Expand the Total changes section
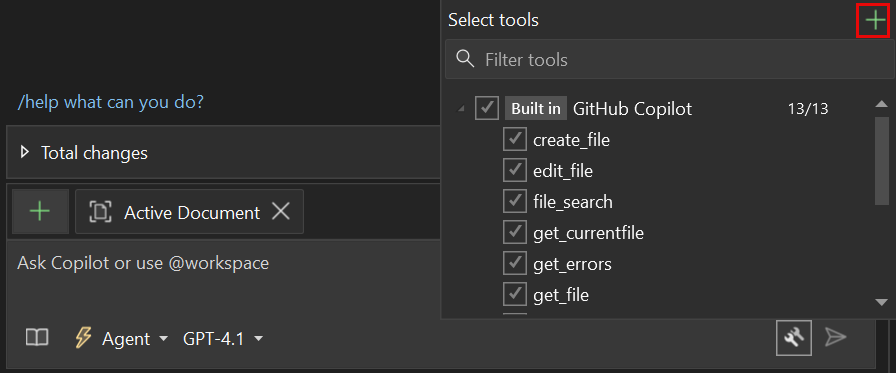Image resolution: width=896 pixels, height=373 pixels. point(24,153)
